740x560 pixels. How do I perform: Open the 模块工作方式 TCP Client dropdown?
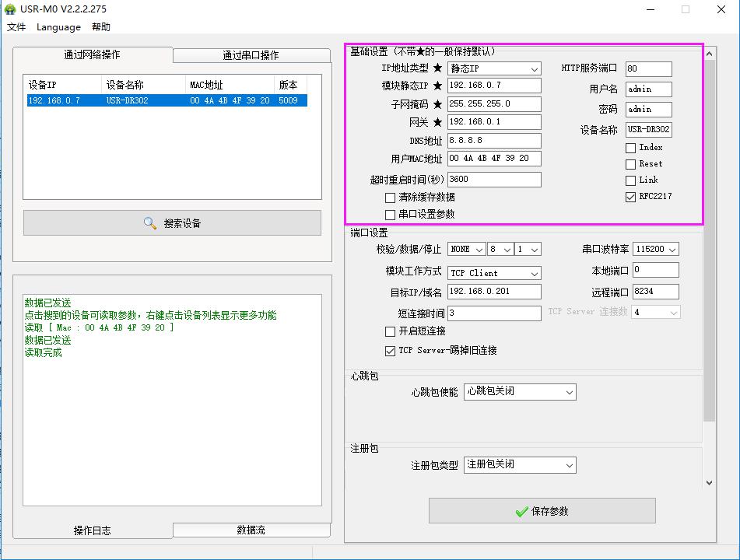(494, 273)
